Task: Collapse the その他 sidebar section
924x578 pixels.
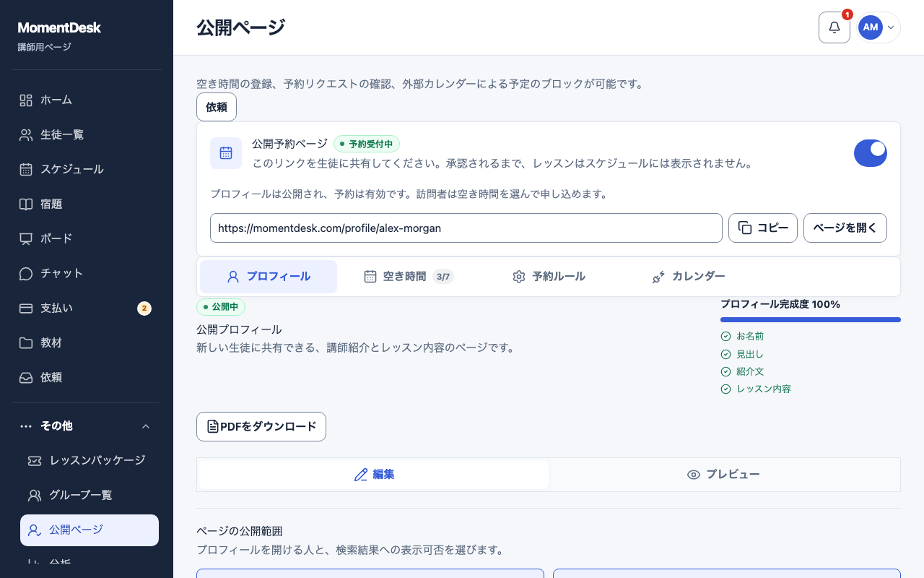Action: (87, 426)
